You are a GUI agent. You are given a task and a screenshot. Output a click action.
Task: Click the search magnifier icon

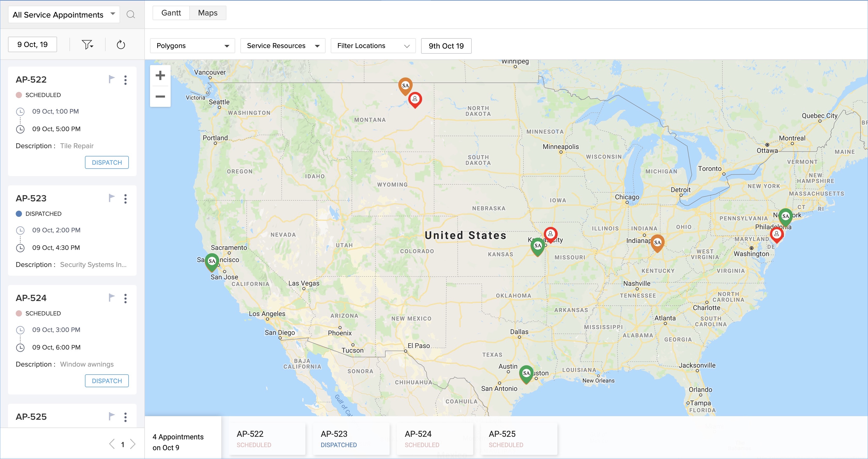[131, 14]
